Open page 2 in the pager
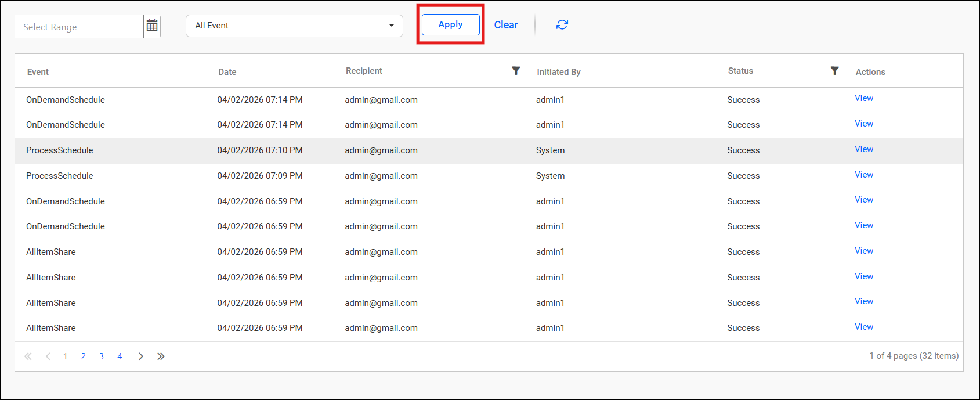Image resolution: width=980 pixels, height=400 pixels. [x=84, y=356]
